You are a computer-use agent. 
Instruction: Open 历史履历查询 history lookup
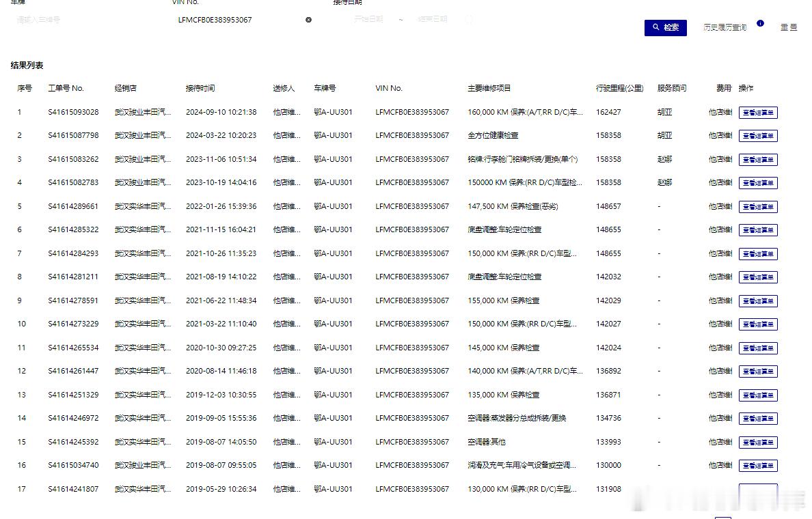point(725,27)
